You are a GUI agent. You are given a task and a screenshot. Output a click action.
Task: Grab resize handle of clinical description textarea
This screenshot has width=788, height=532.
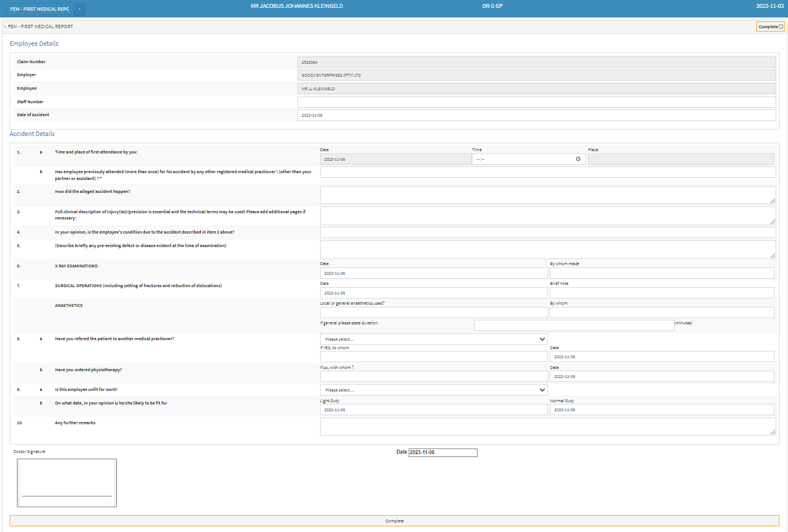point(773,221)
